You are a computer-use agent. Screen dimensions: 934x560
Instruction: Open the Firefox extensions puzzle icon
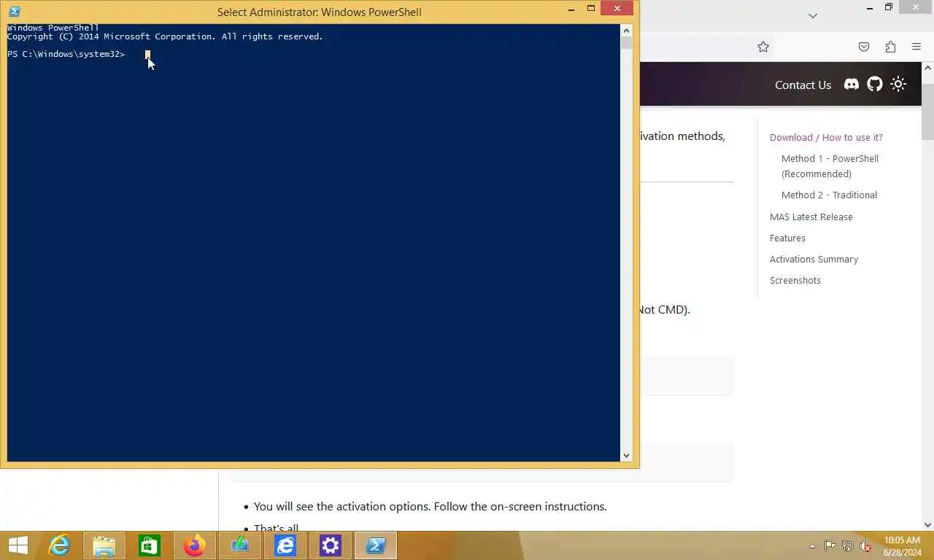point(890,47)
